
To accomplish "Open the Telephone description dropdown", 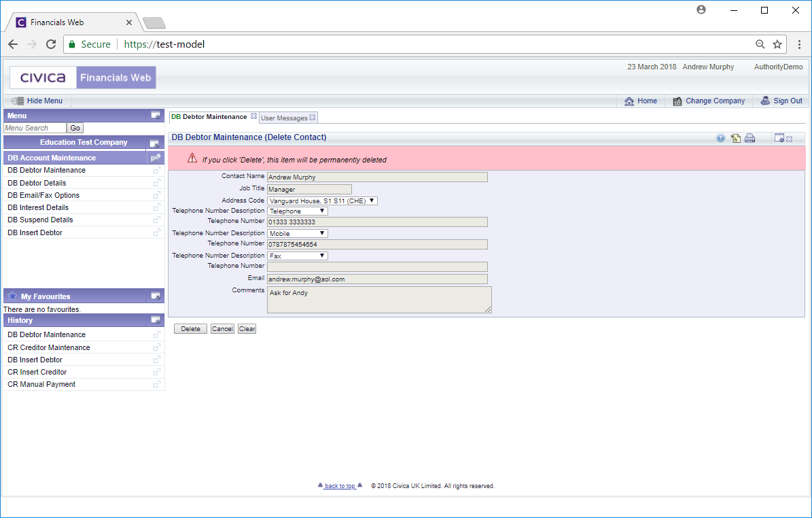I will (x=297, y=211).
